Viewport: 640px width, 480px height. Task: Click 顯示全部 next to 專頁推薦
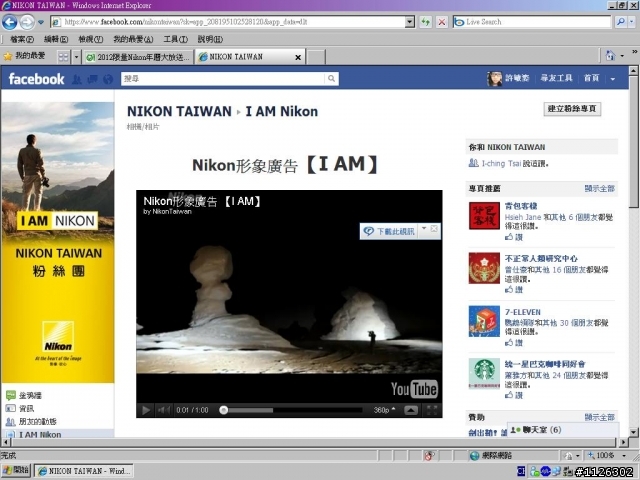(x=599, y=188)
